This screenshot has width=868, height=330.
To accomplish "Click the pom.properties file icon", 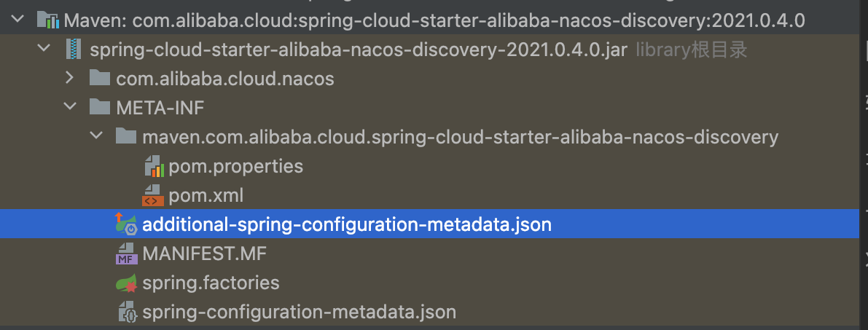I will pyautogui.click(x=154, y=167).
